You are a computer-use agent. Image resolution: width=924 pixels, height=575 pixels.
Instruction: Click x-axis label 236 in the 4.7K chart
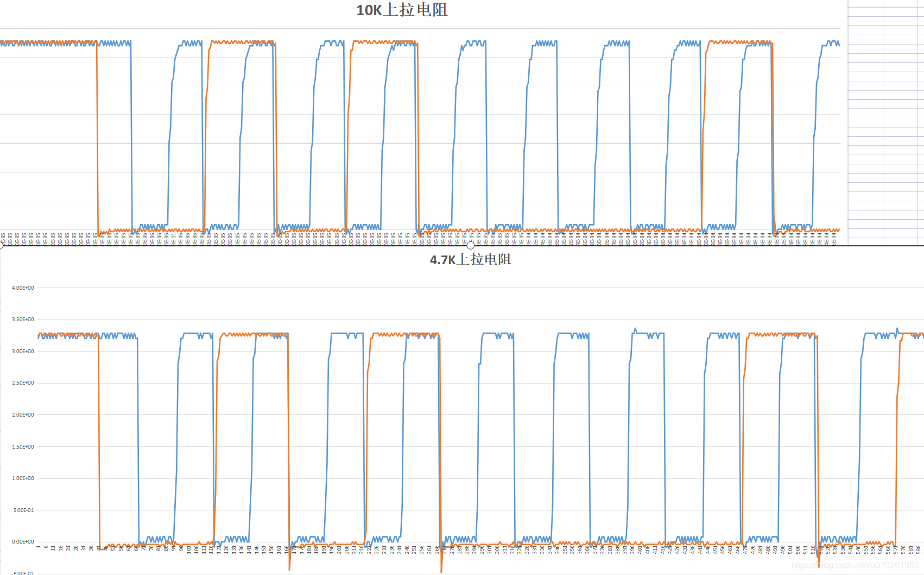(x=392, y=549)
